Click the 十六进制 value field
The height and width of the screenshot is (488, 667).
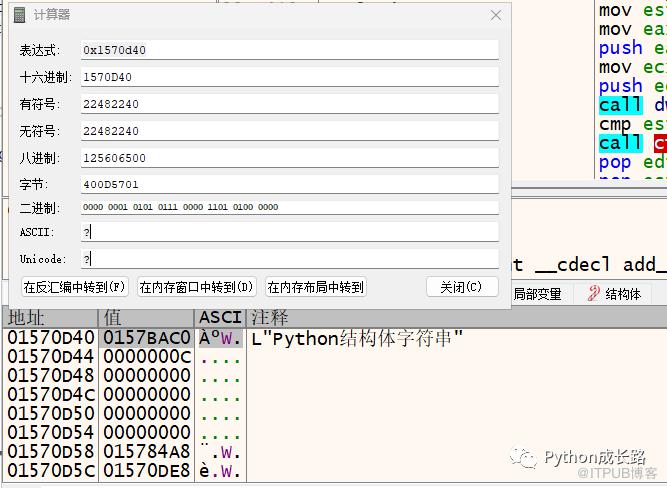[289, 77]
